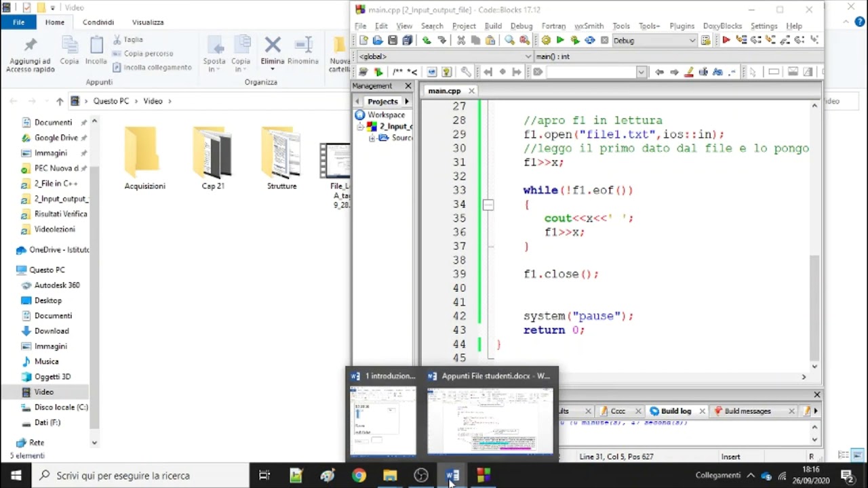
Task: Open the search text combo box dropdown arrow
Action: coord(641,72)
